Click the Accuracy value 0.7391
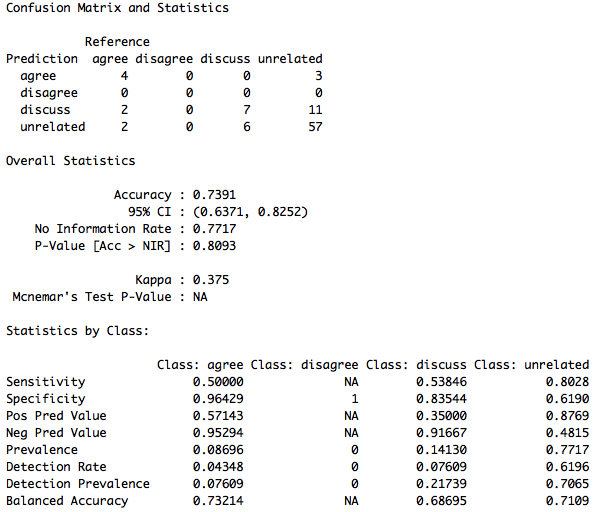Image resolution: width=604 pixels, height=512 pixels. coord(215,195)
